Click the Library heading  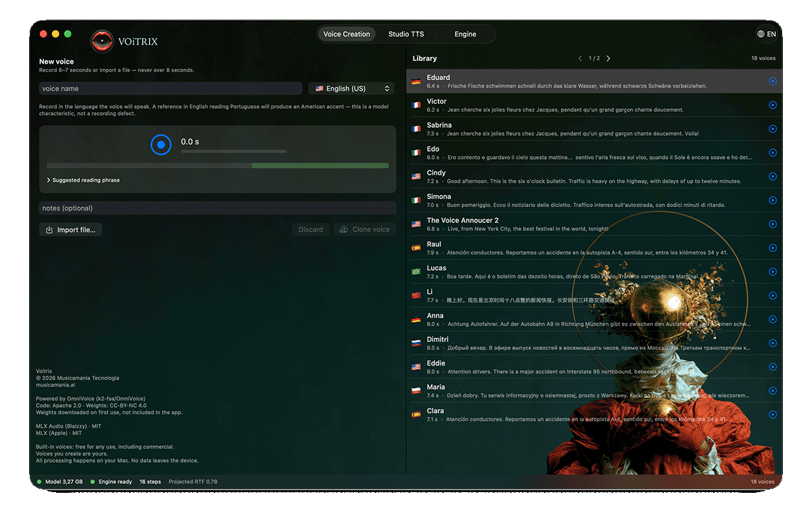(424, 58)
